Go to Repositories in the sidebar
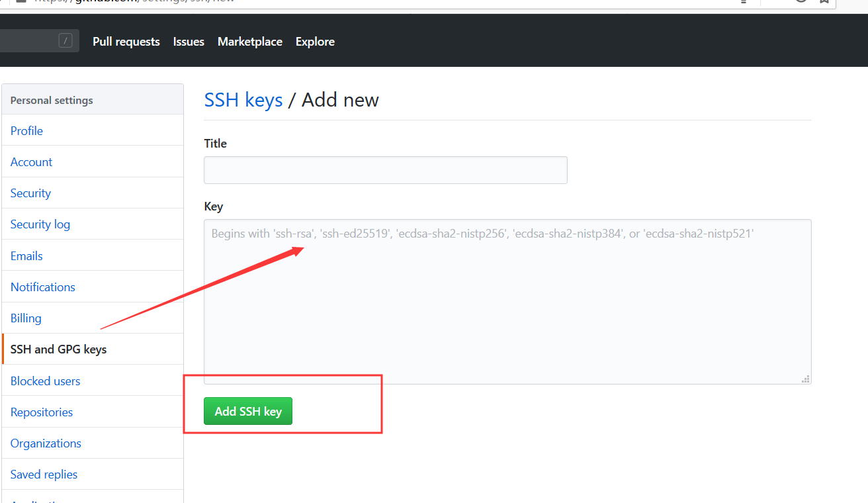The height and width of the screenshot is (503, 868). tap(42, 412)
